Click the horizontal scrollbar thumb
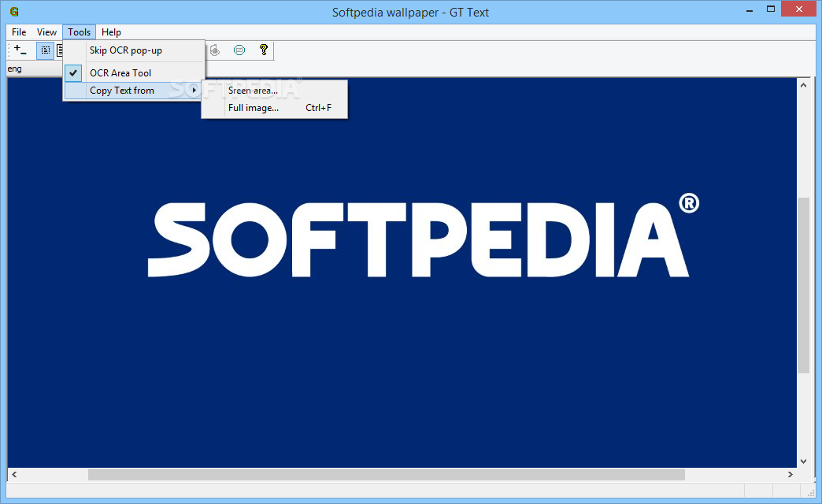The image size is (822, 504). 387,475
